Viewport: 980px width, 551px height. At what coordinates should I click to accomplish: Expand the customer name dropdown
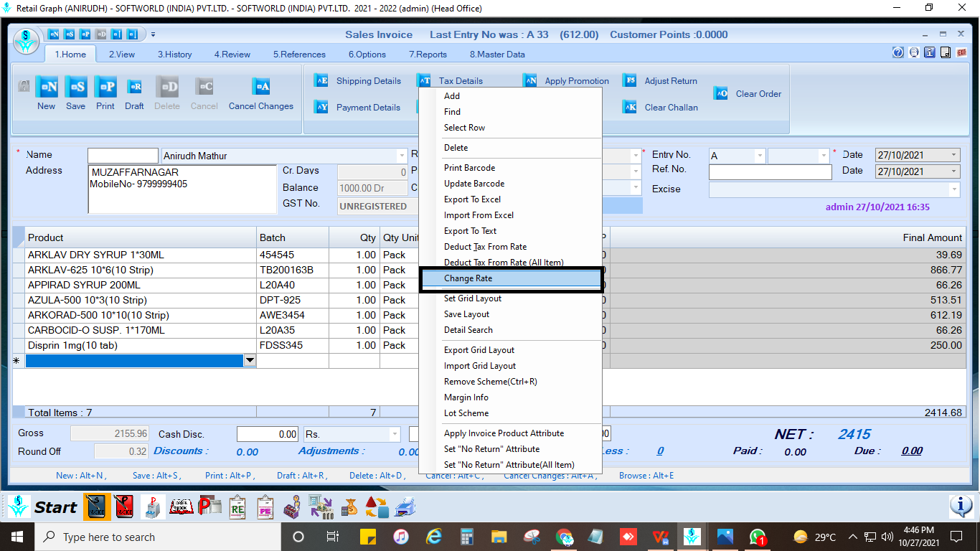(x=402, y=156)
